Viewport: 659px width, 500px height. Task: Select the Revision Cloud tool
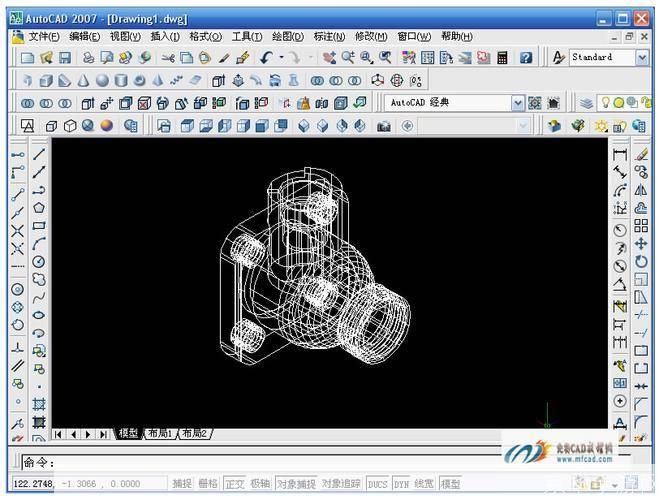pos(39,279)
